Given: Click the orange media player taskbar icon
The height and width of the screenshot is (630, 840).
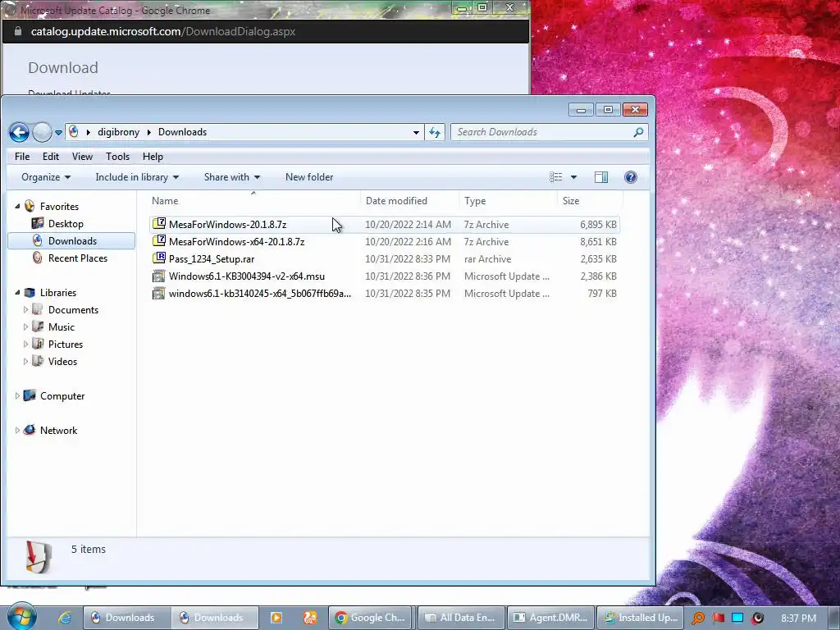Looking at the screenshot, I should point(276,618).
